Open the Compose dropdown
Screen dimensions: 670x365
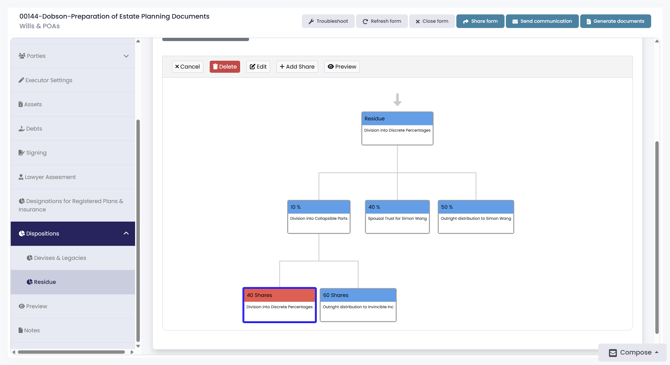click(x=632, y=353)
